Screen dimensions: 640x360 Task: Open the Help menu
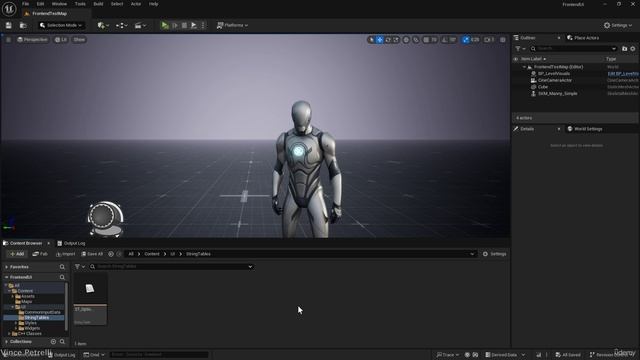[x=153, y=4]
